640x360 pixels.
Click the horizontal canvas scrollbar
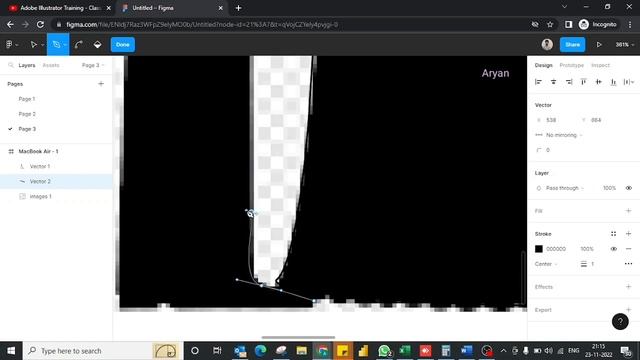(298, 338)
